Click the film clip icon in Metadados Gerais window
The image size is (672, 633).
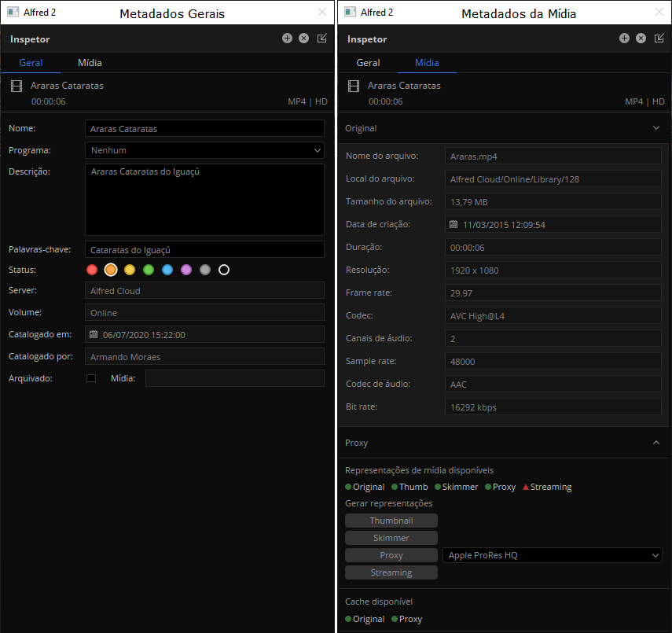(x=17, y=86)
